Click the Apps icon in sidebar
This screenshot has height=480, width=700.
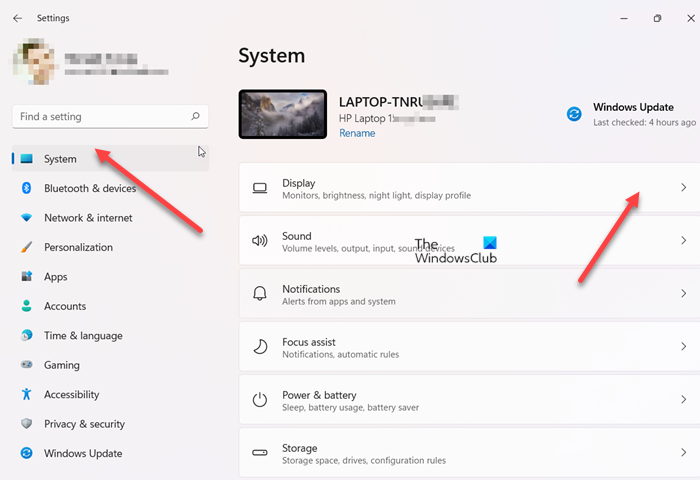(x=27, y=276)
